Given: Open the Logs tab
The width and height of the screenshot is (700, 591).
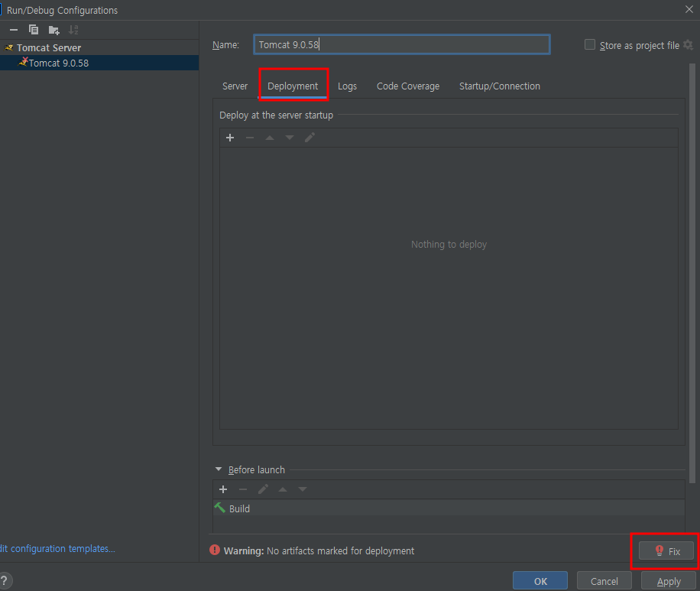Looking at the screenshot, I should 347,86.
